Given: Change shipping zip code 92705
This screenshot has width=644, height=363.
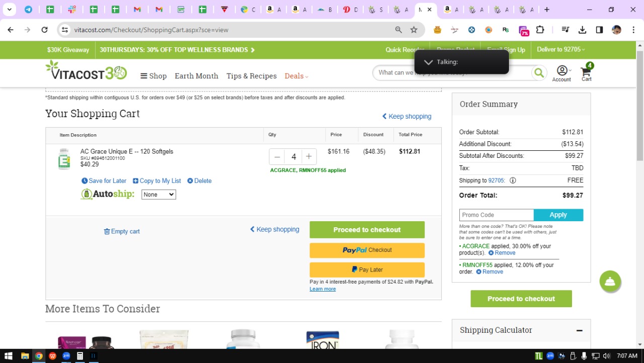Looking at the screenshot, I should point(497,180).
